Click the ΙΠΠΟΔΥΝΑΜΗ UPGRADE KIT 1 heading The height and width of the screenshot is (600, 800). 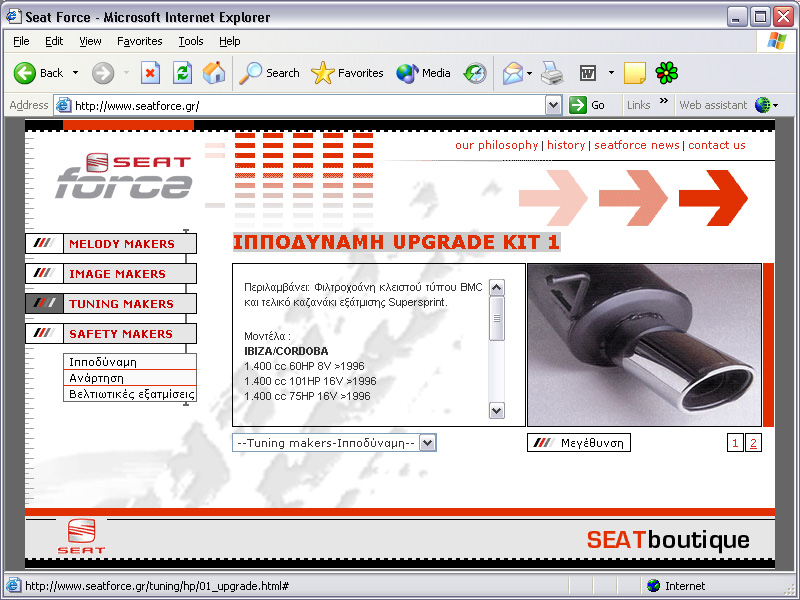coord(396,242)
